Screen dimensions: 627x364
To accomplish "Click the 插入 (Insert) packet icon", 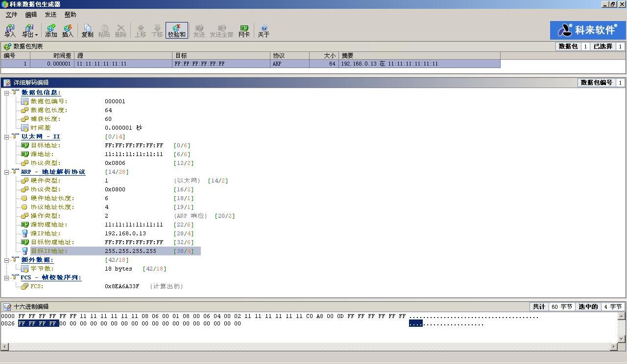I will click(x=68, y=30).
